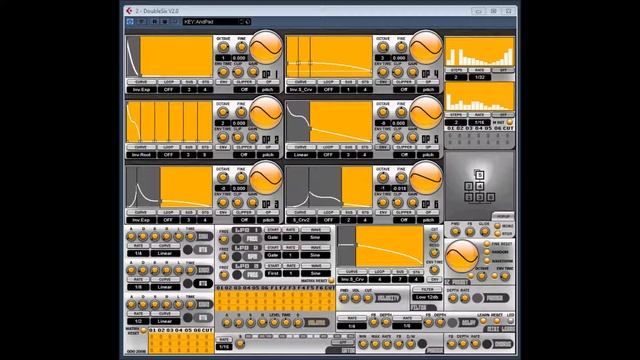Click the FILTER header above Low 12db
Image resolution: width=640 pixels, height=360 pixels.
[x=427, y=289]
